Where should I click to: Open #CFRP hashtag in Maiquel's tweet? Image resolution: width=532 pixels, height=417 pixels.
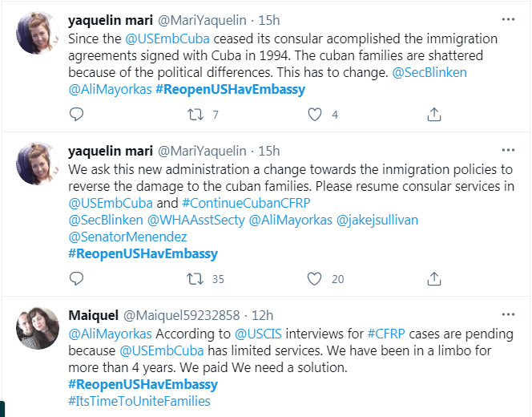(x=386, y=334)
